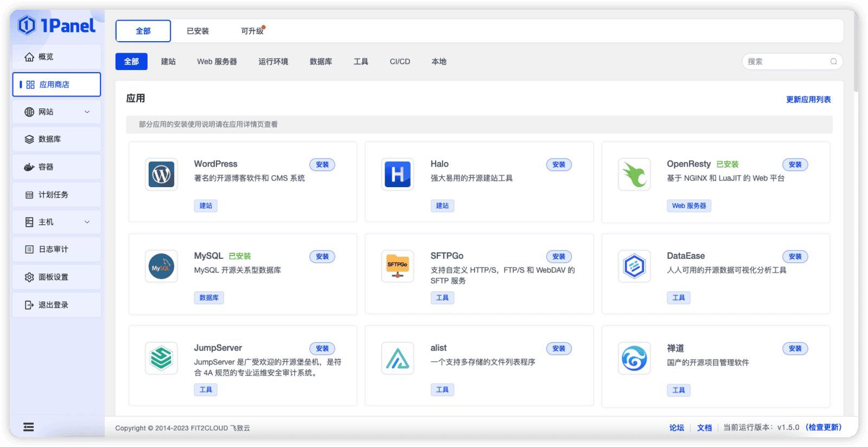Click the MySQL 已安装 status label
Viewport: 868px width, 447px height.
point(240,256)
